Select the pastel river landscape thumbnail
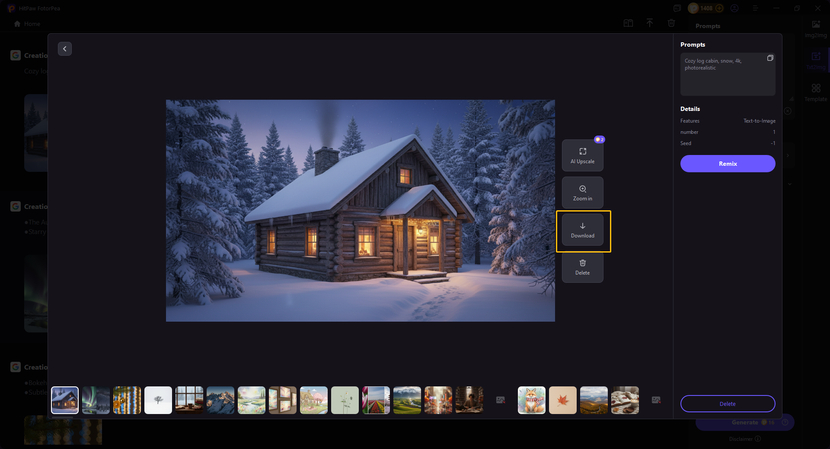 251,400
